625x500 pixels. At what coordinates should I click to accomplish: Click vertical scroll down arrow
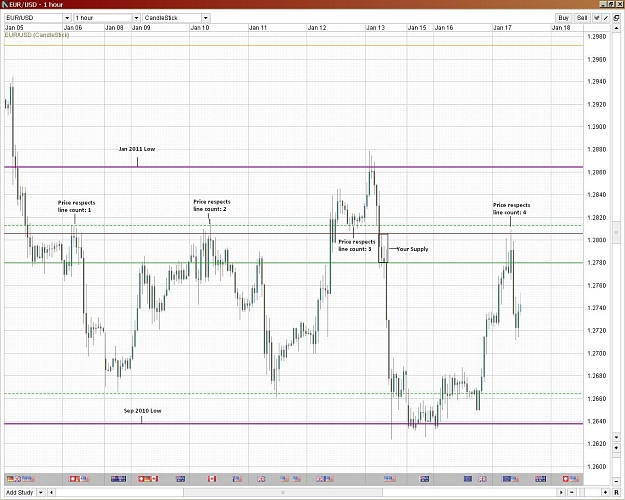616,437
